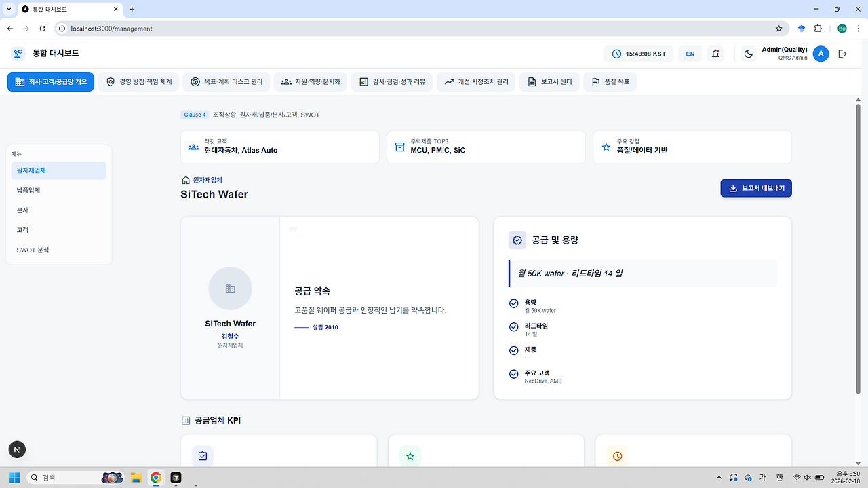Switch to the 품질 목표 tab
The image size is (868, 488).
click(x=610, y=81)
